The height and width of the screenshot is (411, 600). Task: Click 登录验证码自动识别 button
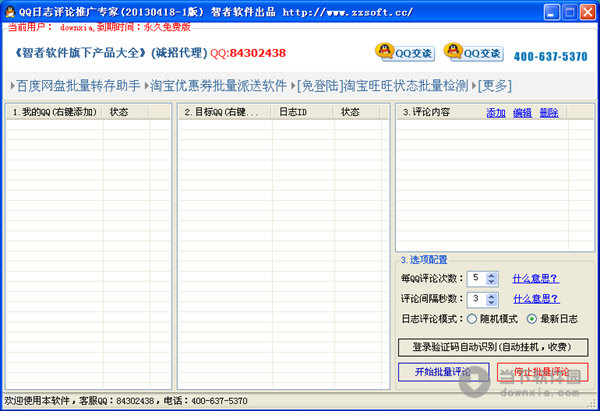(x=493, y=347)
